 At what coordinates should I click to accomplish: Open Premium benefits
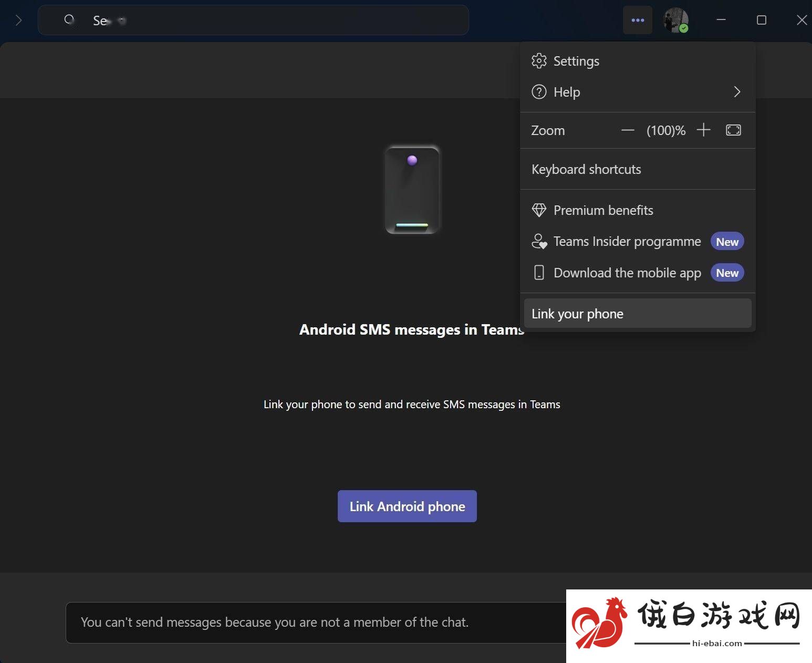638,210
